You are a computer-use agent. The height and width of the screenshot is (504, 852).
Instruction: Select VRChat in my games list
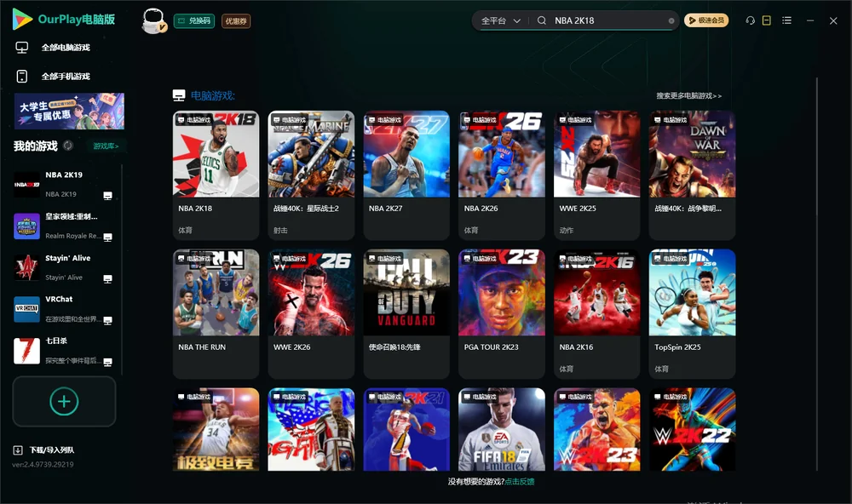[64, 309]
